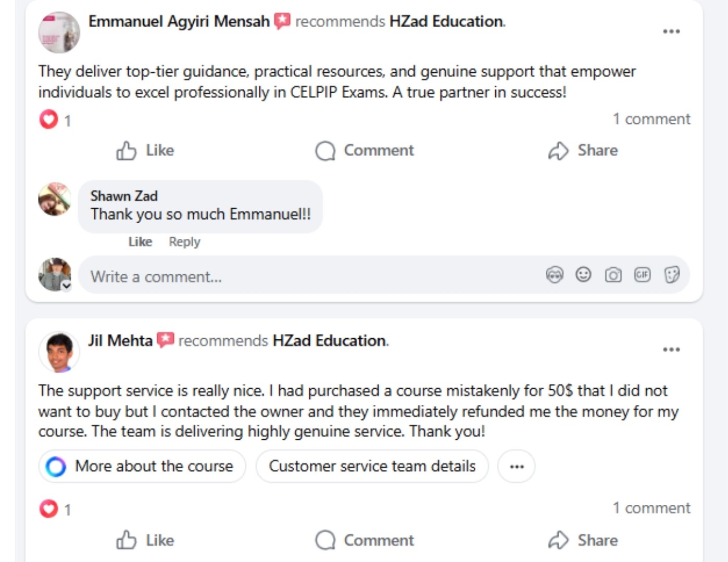The width and height of the screenshot is (728, 562).
Task: Like Jil Mehta's recommendation post
Action: [x=145, y=540]
